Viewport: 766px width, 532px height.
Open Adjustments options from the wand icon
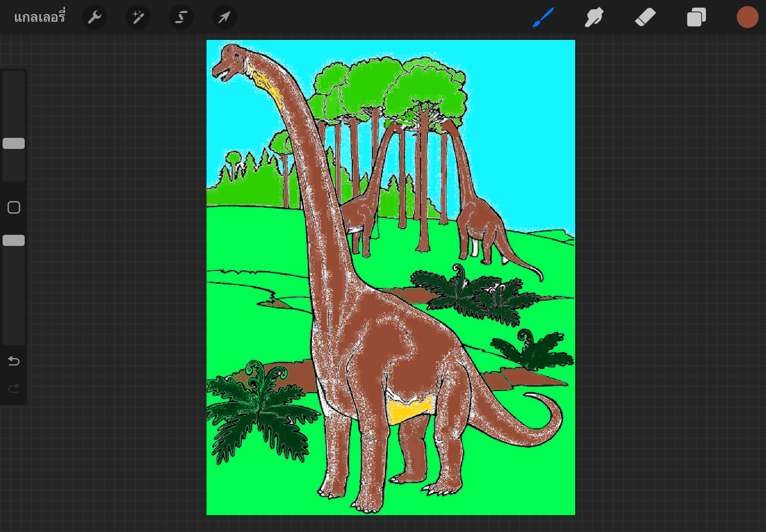137,17
